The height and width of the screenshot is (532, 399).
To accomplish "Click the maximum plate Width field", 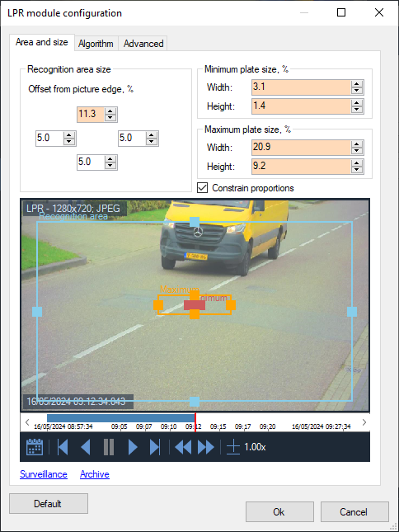I will click(301, 148).
